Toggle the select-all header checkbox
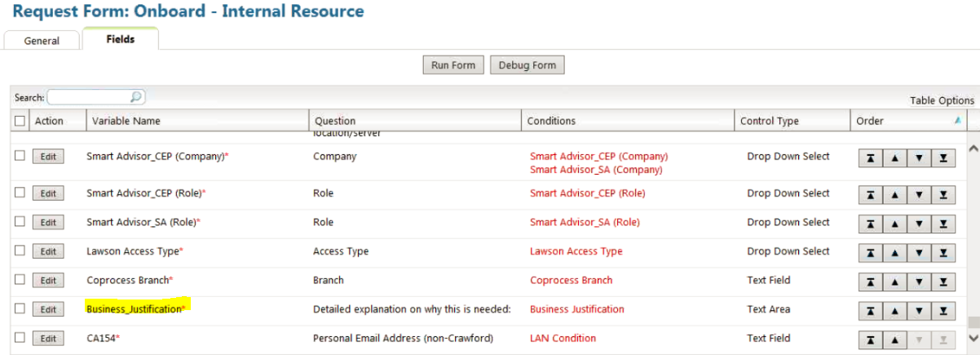This screenshot has width=980, height=355. click(20, 121)
